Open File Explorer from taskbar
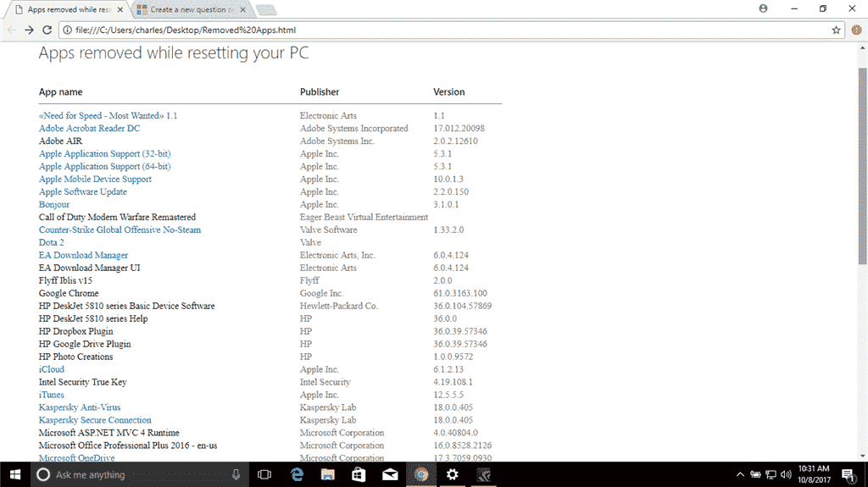The height and width of the screenshot is (487, 868). click(x=328, y=474)
